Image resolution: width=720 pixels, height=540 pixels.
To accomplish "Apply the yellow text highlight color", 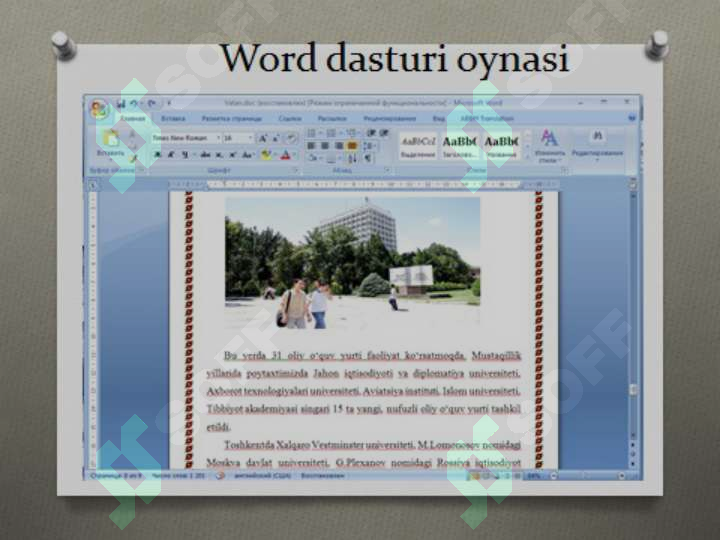I will coord(265,155).
